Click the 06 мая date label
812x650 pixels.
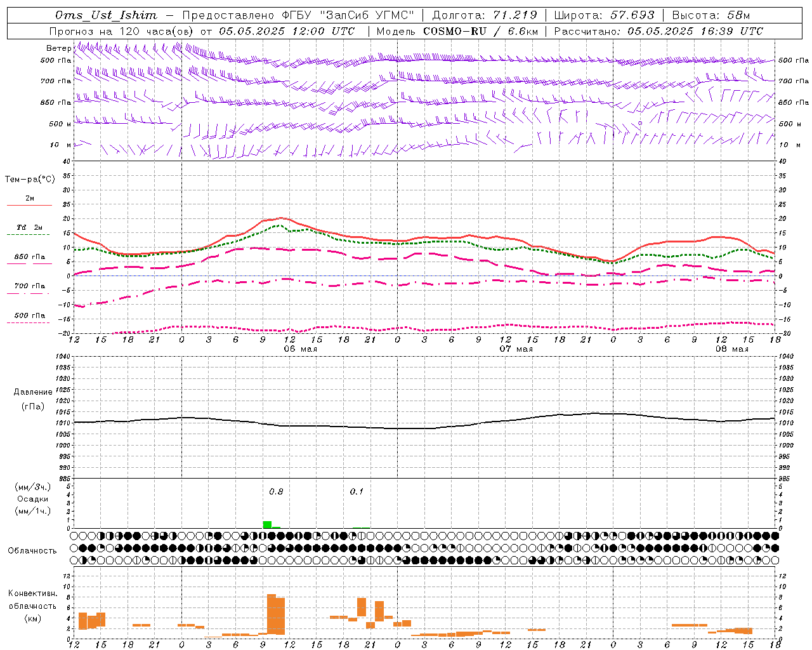click(300, 349)
